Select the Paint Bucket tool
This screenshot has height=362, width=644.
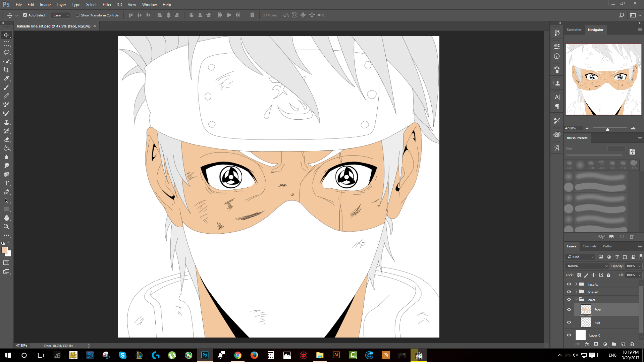(x=6, y=148)
